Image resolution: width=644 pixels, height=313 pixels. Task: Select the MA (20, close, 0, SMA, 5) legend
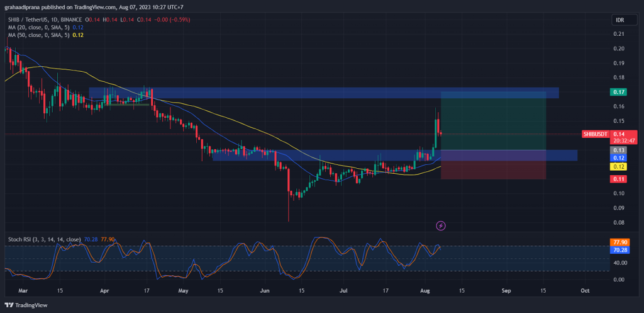(x=38, y=27)
